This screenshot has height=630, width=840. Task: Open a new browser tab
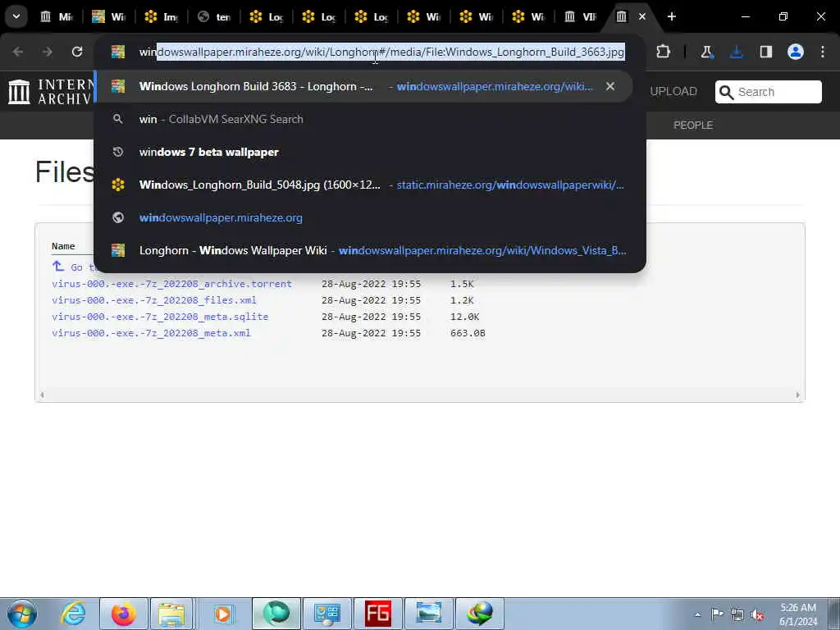click(x=671, y=16)
